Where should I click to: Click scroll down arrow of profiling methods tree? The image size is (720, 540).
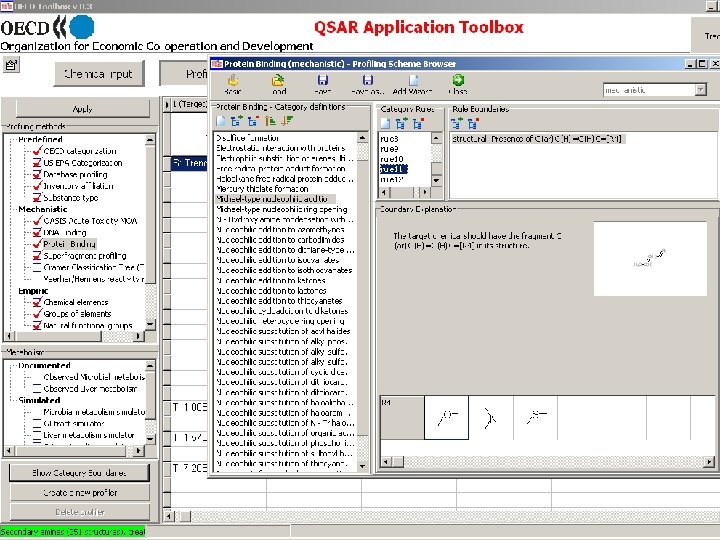click(150, 324)
